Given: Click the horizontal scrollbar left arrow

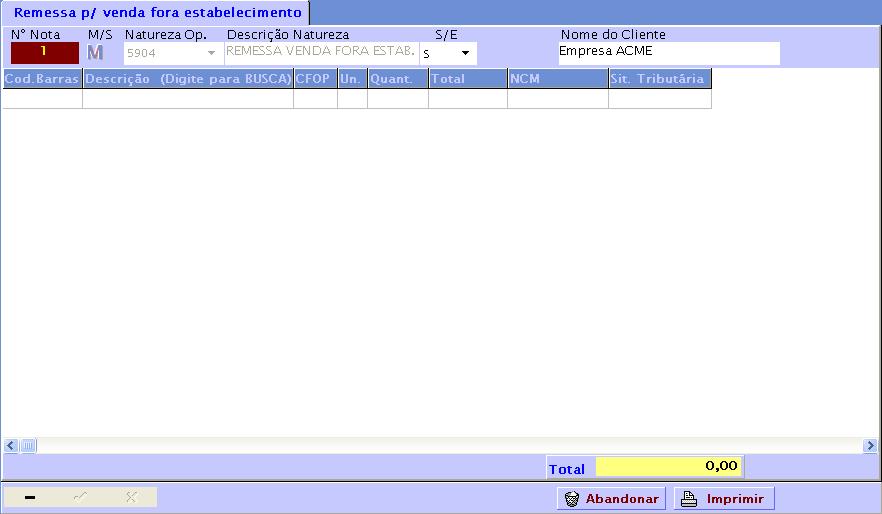Looking at the screenshot, I should [x=11, y=446].
